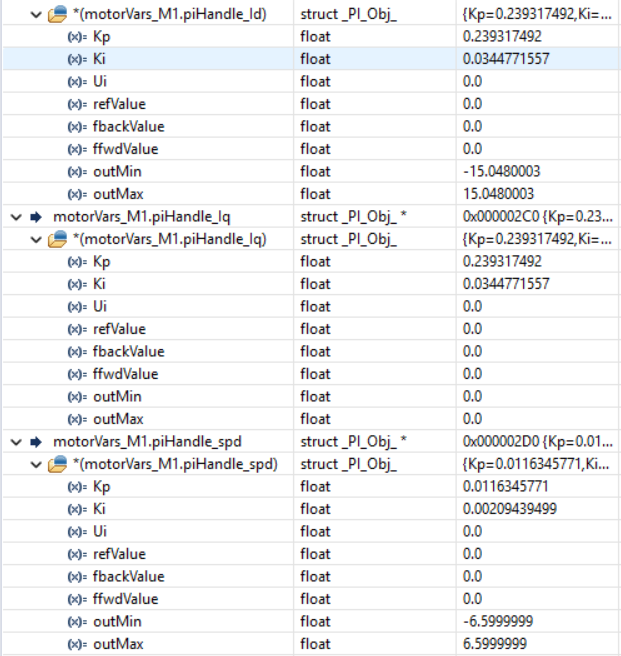621x656 pixels.
Task: Click the variable icon beside piHandle_spd Kp
Action: click(77, 487)
